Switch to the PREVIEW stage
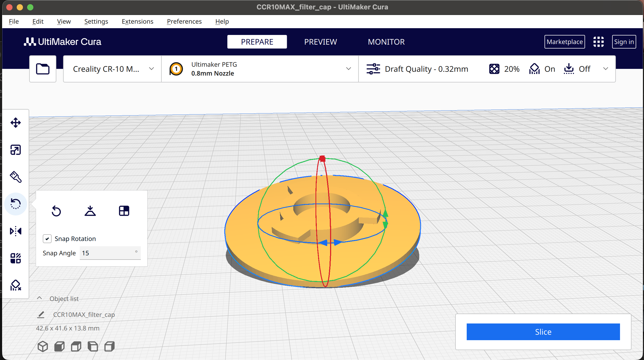 click(320, 42)
